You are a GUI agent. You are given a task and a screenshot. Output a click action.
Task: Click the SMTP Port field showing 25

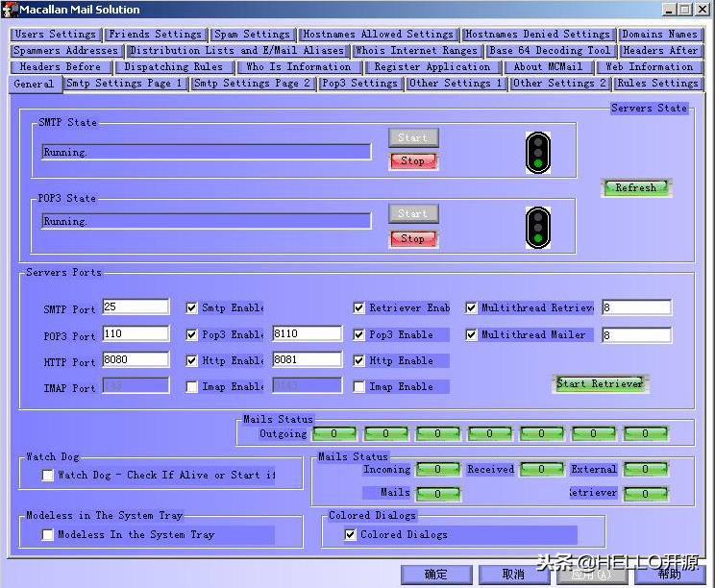136,306
